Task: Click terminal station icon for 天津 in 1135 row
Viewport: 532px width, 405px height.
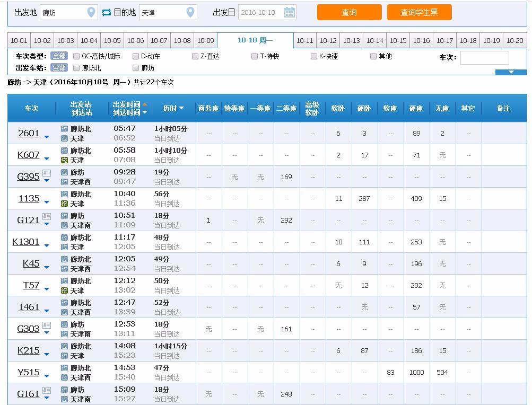Action: (x=65, y=204)
